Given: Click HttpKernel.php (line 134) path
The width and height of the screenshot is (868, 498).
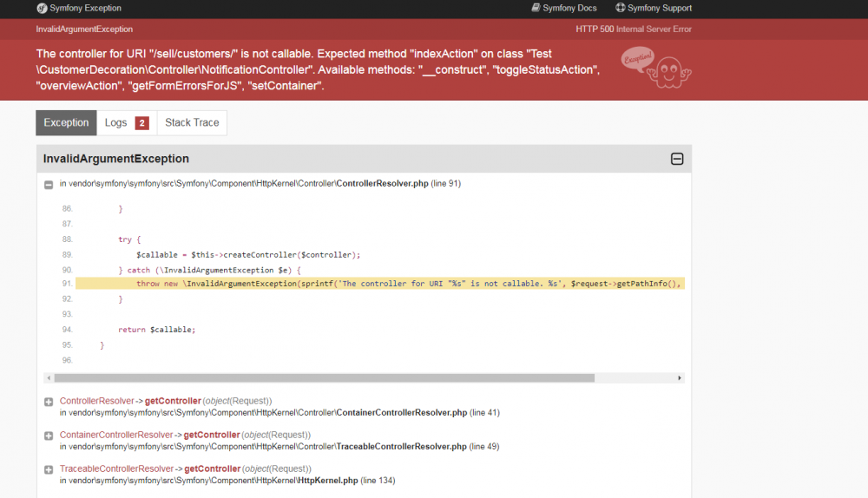Looking at the screenshot, I should point(227,481).
